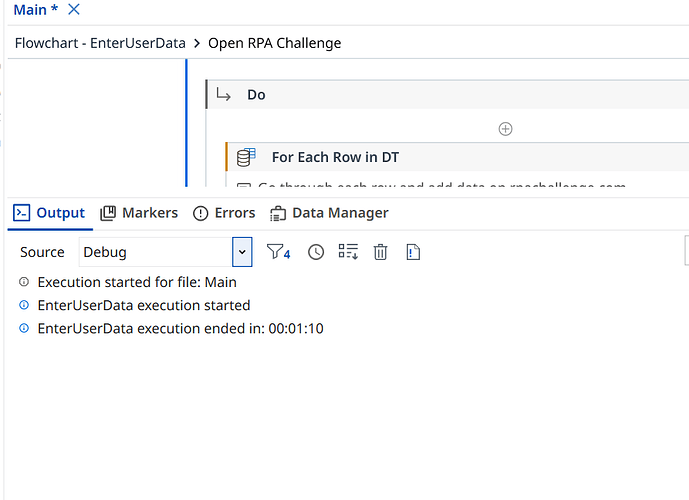Click the Output terminal icon
Viewport: 689px width, 500px height.
coord(22,213)
